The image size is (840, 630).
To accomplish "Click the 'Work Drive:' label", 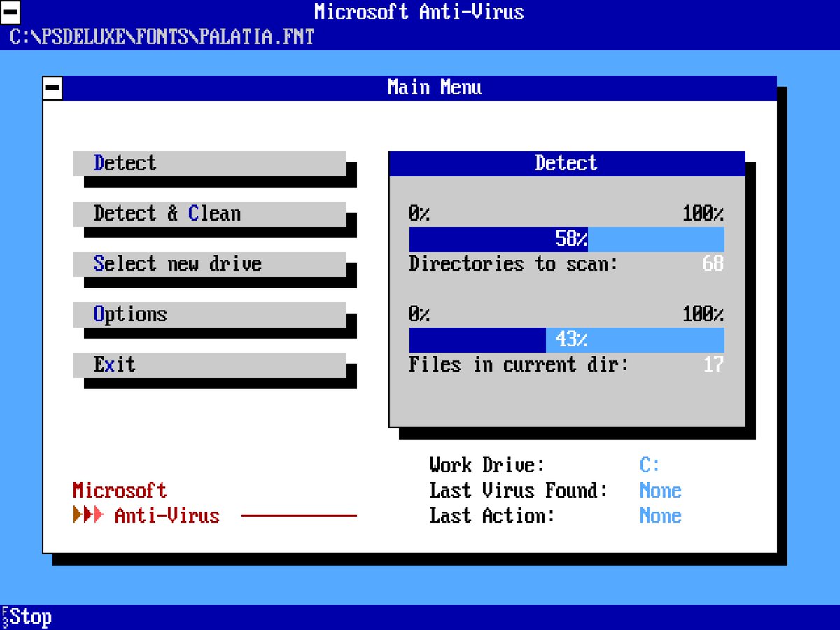I will [x=487, y=465].
